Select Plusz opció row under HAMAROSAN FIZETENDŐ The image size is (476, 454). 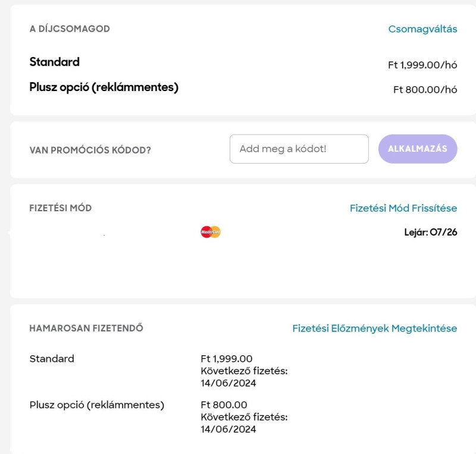point(96,405)
